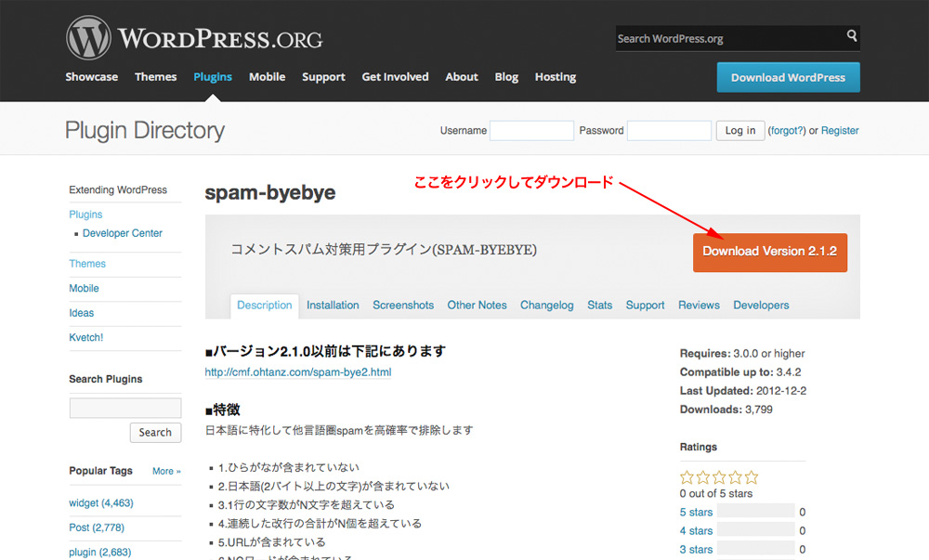This screenshot has height=560, width=929.
Task: Rate the plugin with the fifth star
Action: (752, 477)
